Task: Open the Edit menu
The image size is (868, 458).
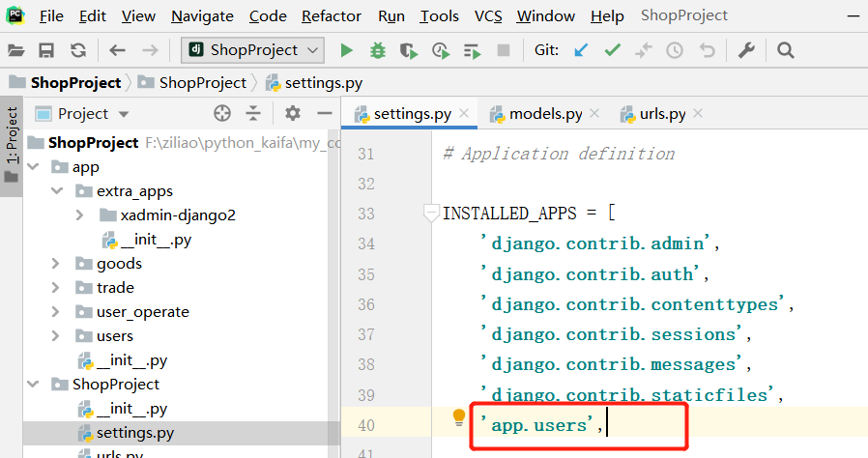Action: [93, 16]
